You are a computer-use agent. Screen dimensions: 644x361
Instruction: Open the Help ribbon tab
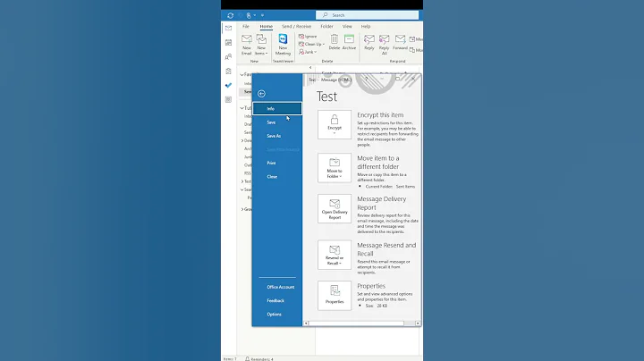(366, 26)
